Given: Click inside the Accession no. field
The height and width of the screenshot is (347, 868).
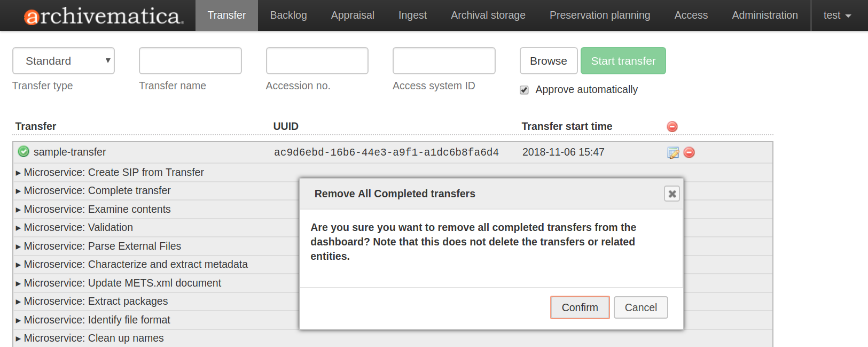Looking at the screenshot, I should click(x=317, y=60).
